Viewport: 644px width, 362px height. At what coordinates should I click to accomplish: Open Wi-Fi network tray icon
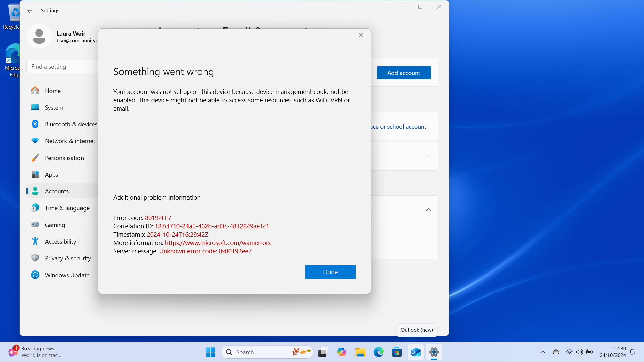569,352
